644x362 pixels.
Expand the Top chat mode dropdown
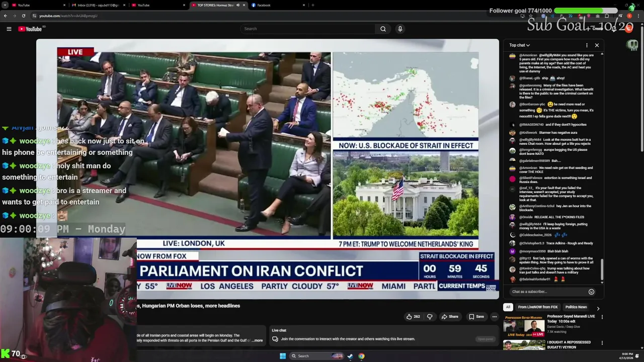519,45
